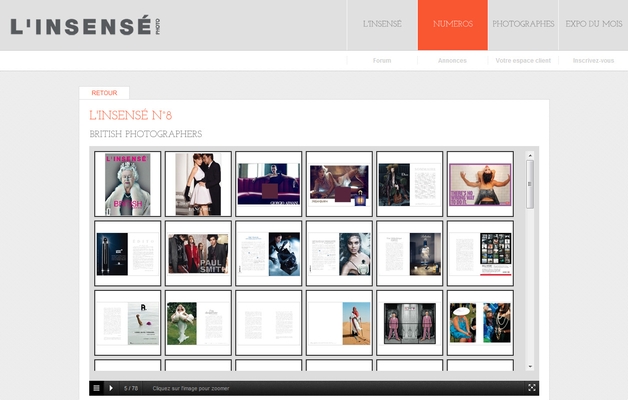Click the 5 / 78 page counter

coord(131,388)
